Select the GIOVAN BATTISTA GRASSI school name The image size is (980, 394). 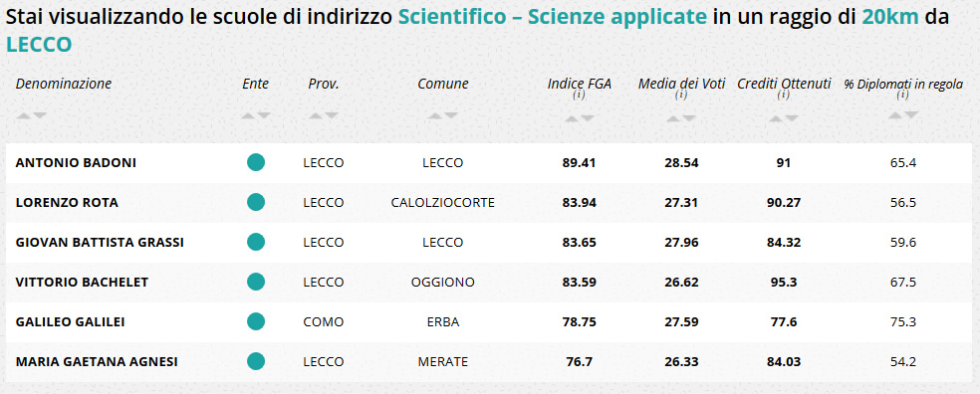[x=100, y=242]
